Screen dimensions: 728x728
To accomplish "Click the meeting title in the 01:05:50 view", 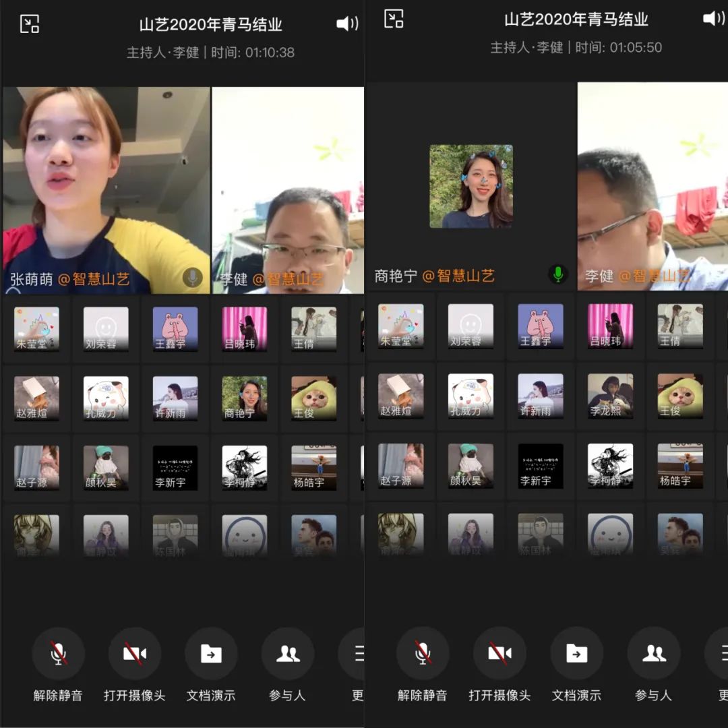I will coord(576,20).
